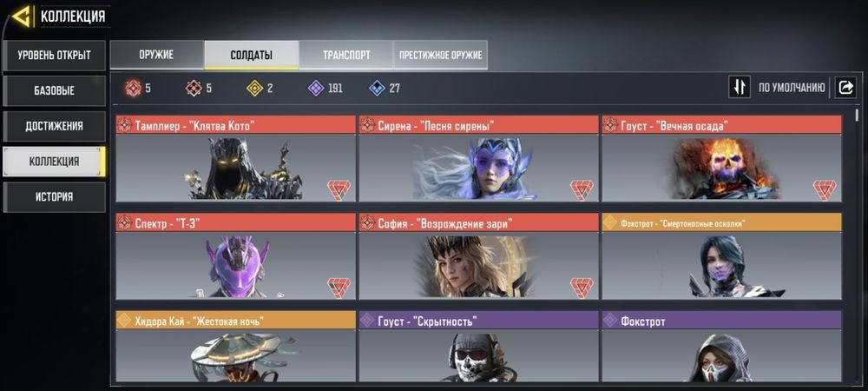Switch to the Оружие tab
The height and width of the screenshot is (391, 868).
[156, 55]
